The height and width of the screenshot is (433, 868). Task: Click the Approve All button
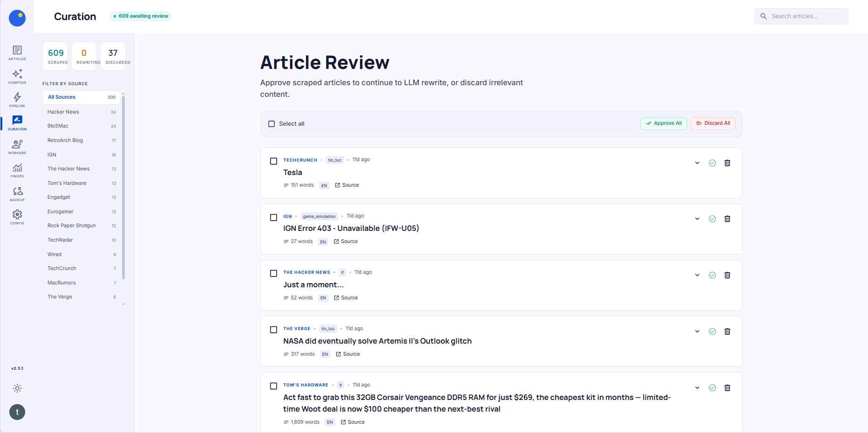click(664, 123)
